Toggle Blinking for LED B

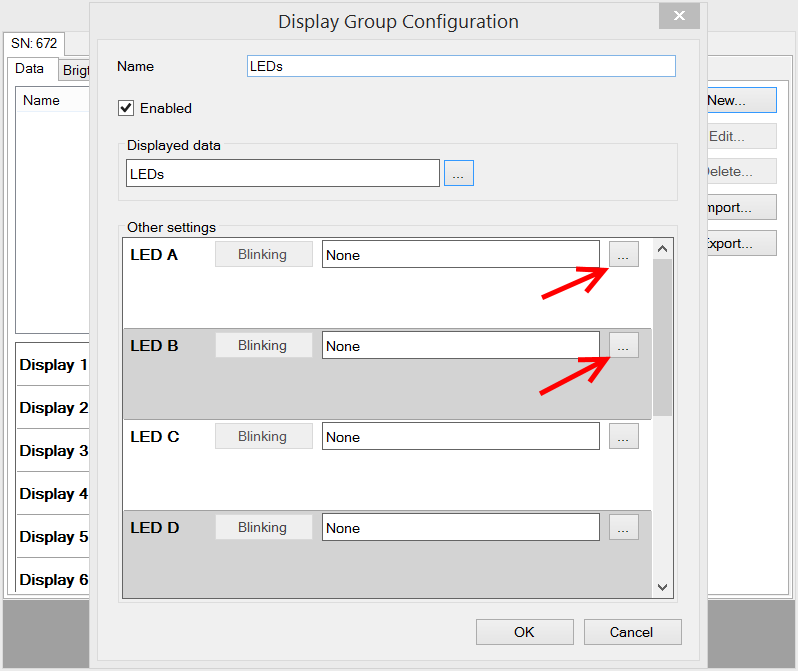coord(263,346)
